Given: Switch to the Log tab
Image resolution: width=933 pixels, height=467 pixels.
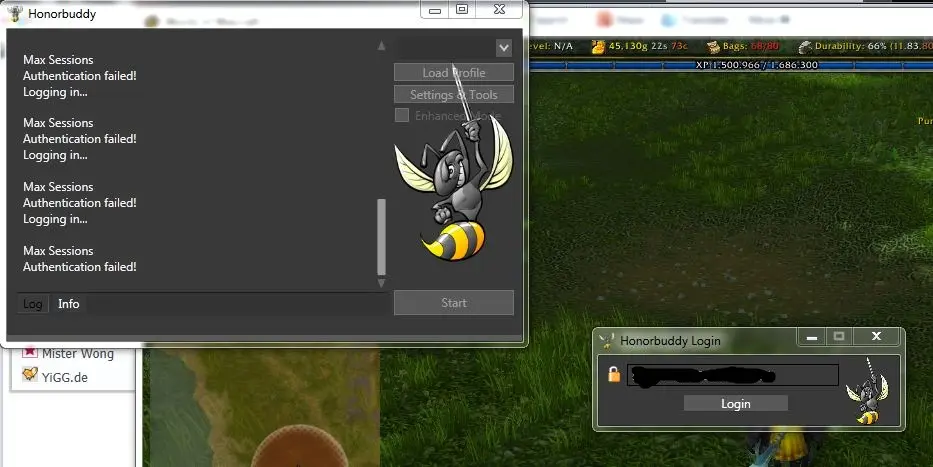Looking at the screenshot, I should coord(33,304).
